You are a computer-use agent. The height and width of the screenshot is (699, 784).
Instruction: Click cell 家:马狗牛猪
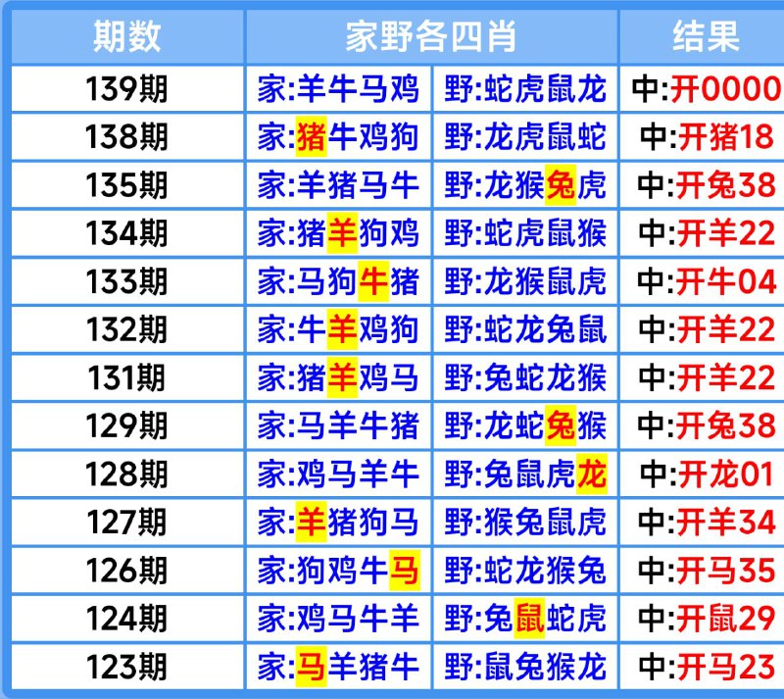tap(338, 281)
